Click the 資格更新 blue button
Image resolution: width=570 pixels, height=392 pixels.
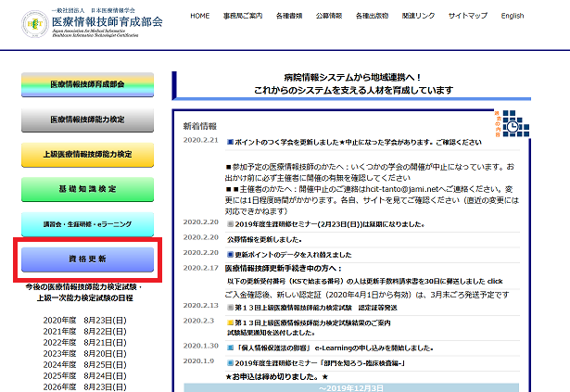88,259
